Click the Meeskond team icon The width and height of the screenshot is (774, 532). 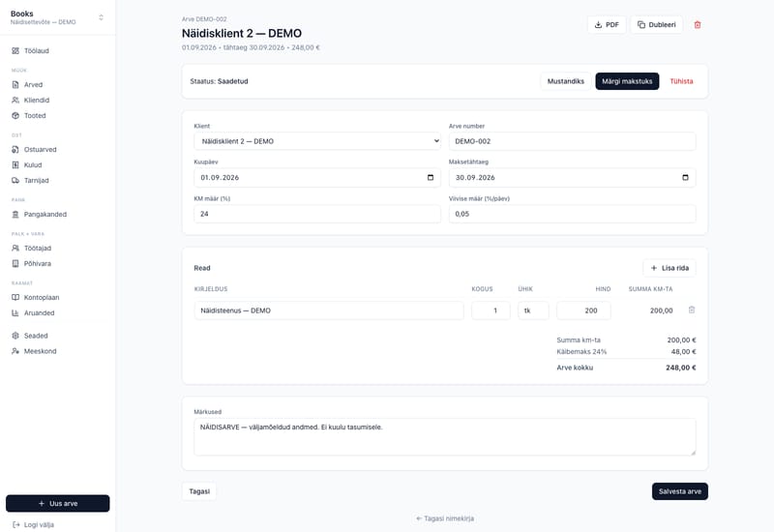pyautogui.click(x=15, y=351)
